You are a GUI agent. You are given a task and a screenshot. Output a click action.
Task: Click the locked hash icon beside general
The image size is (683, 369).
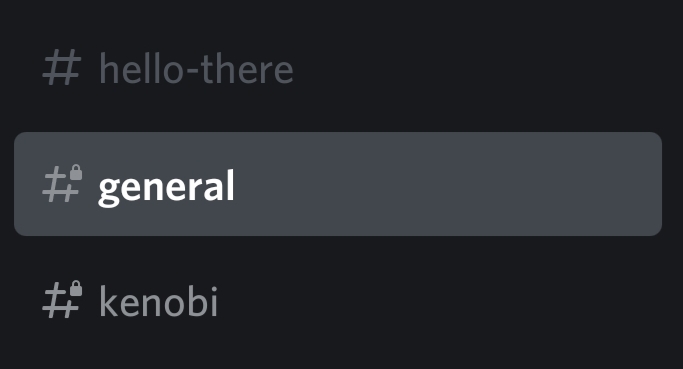(62, 183)
